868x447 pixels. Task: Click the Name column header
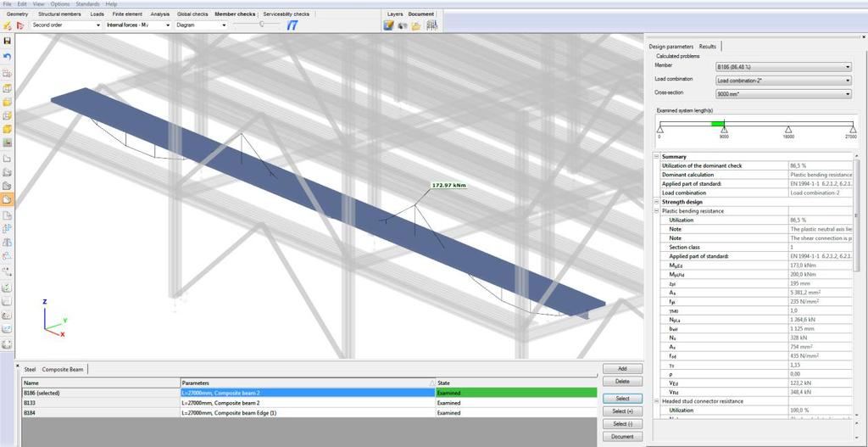point(102,383)
